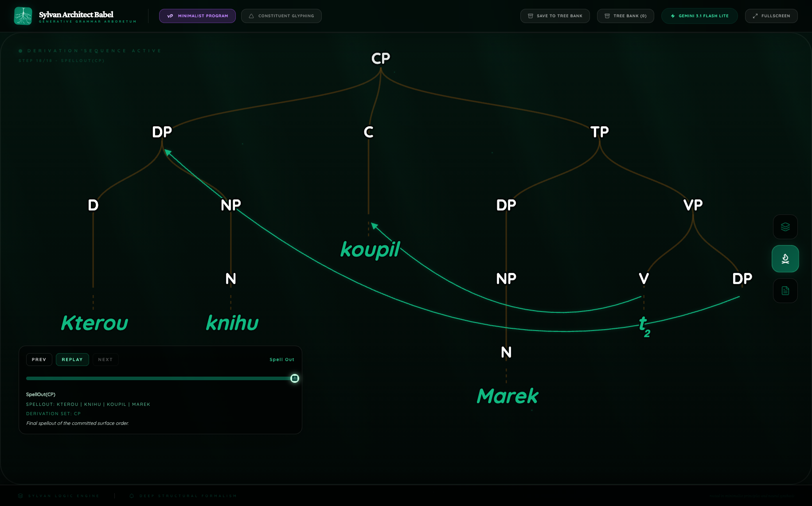Select Gemini 3.1 Flash Lite model
Viewport: 812px width, 506px height.
click(699, 16)
